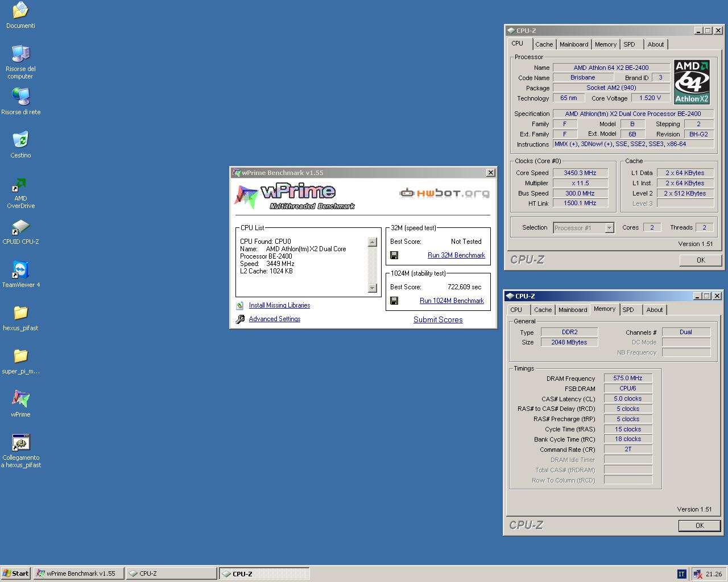This screenshot has height=582, width=728.
Task: Click the system clock showing 21.26
Action: click(714, 574)
